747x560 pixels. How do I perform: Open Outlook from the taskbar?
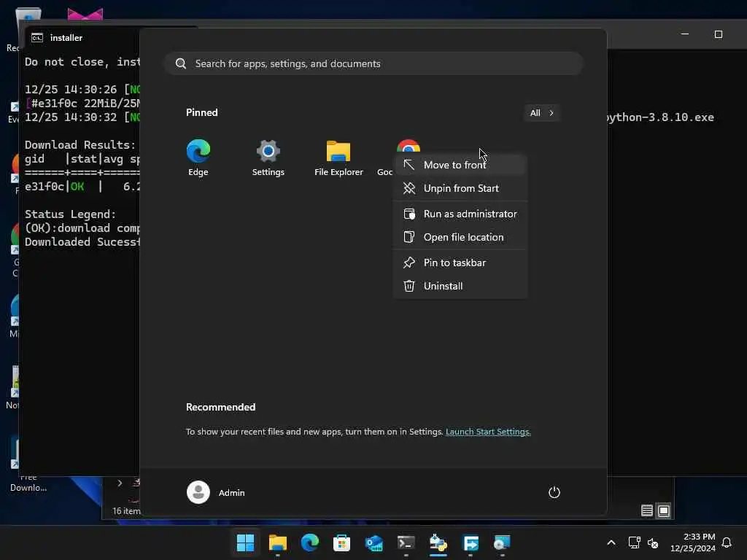pyautogui.click(x=374, y=542)
